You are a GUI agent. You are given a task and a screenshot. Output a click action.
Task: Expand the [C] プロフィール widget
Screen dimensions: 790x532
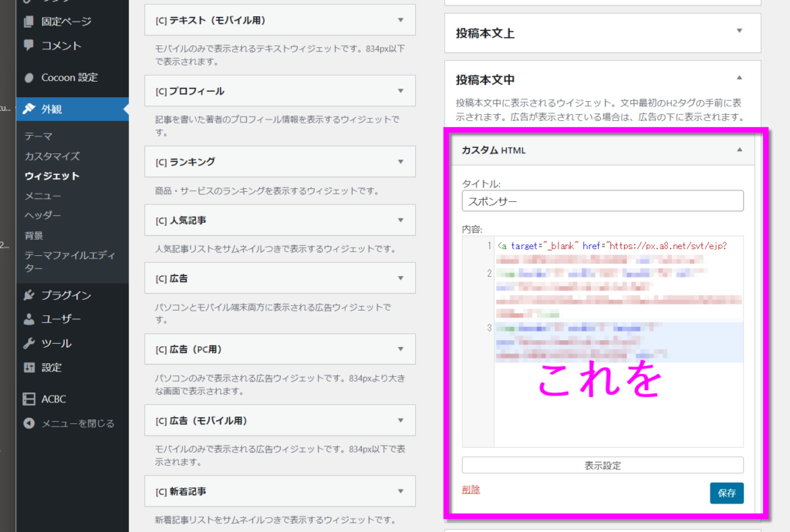click(x=400, y=91)
